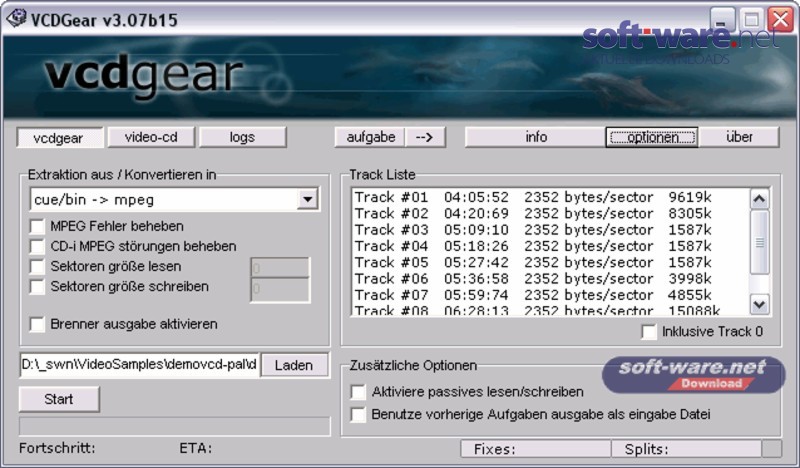Close the VCDGear window

click(781, 20)
